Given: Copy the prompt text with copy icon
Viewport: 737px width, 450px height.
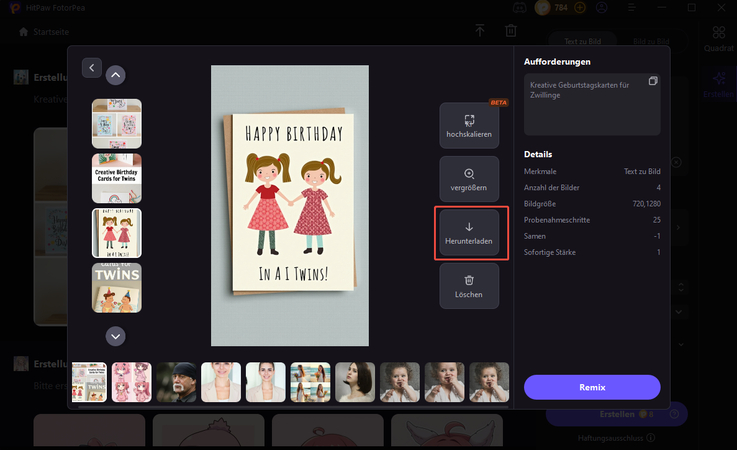Looking at the screenshot, I should click(x=653, y=81).
